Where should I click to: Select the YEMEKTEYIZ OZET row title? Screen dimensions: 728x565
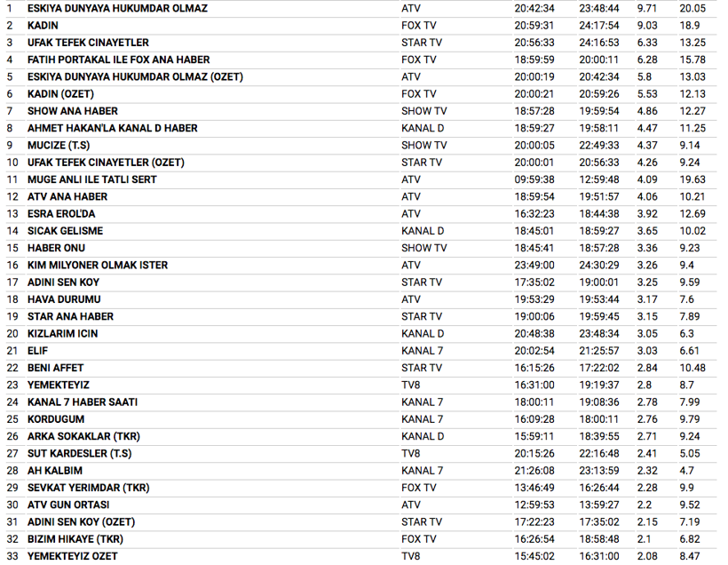click(x=72, y=556)
